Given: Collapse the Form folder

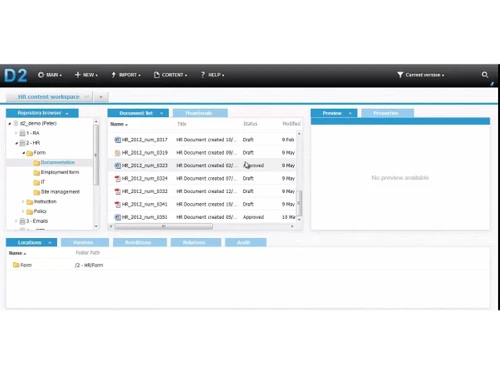Looking at the screenshot, I should coord(23,153).
